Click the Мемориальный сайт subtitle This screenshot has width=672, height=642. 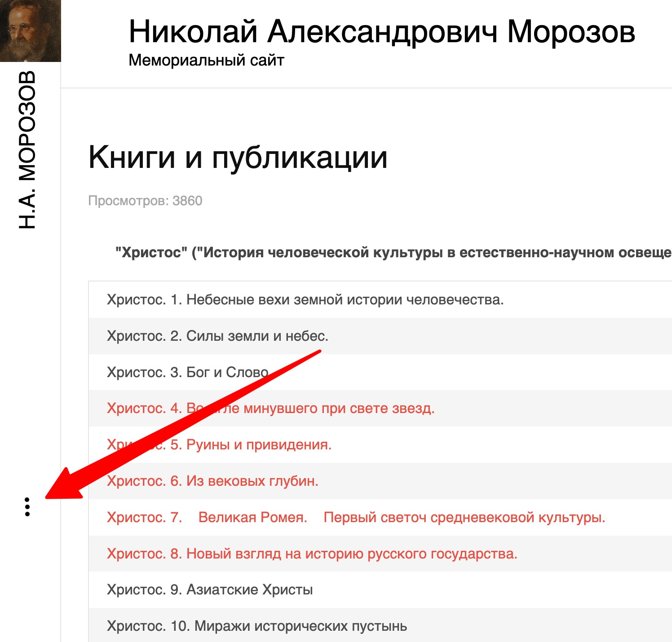point(206,60)
